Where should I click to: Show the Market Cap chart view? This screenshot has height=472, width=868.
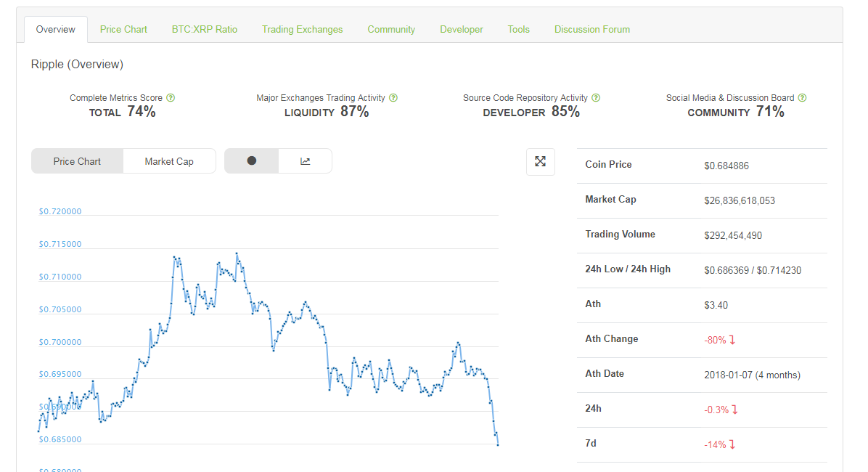coord(169,161)
